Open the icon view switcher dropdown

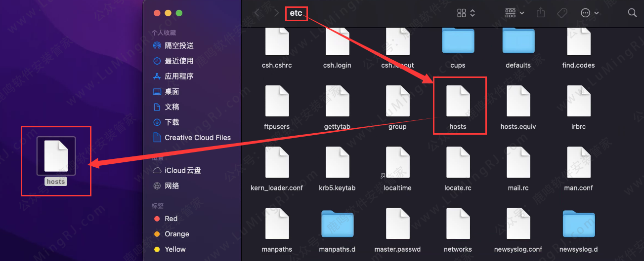[466, 13]
